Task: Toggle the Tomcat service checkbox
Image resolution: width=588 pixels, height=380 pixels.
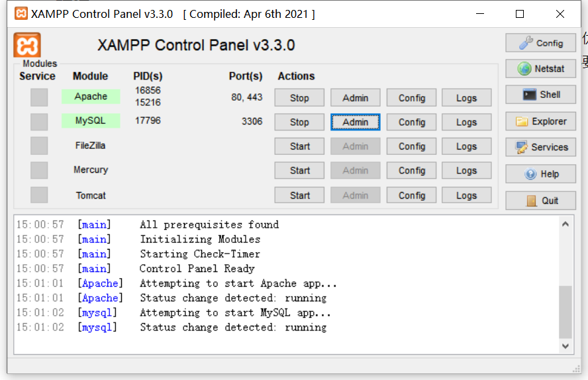Action: (39, 195)
